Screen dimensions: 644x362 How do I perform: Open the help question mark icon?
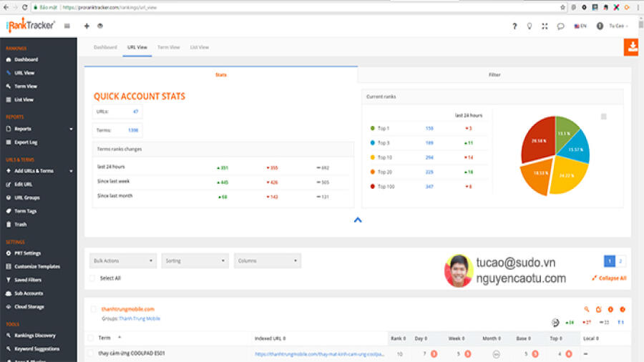pos(514,26)
